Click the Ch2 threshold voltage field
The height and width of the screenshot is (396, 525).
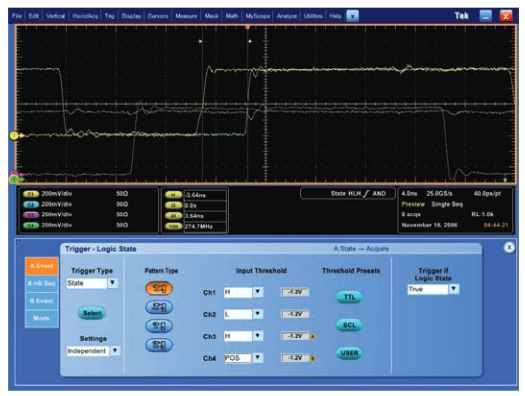click(295, 314)
